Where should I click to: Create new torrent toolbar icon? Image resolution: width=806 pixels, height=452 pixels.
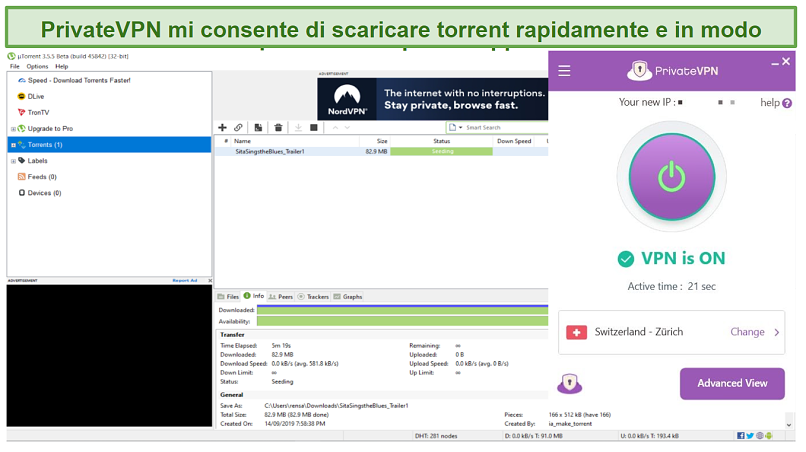pyautogui.click(x=258, y=128)
